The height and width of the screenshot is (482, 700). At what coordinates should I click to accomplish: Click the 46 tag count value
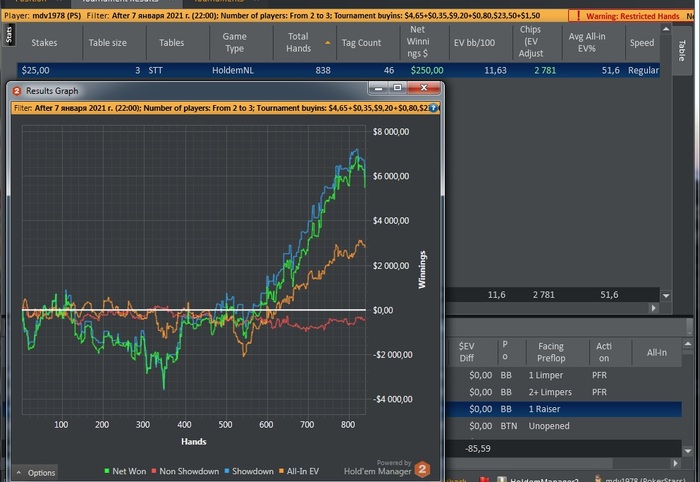389,71
